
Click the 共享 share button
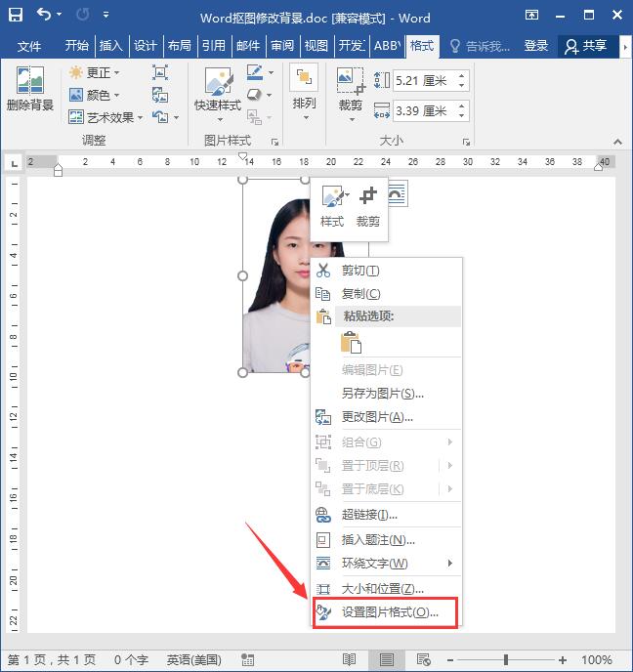pyautogui.click(x=586, y=46)
